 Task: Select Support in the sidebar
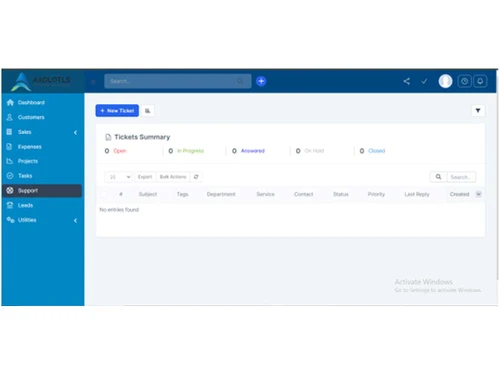[x=42, y=190]
